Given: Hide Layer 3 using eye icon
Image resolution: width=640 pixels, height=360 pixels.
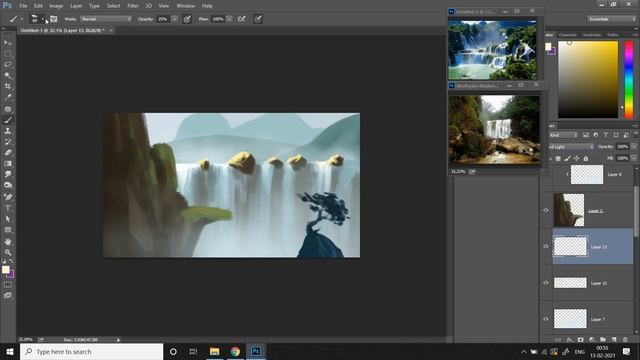Looking at the screenshot, I should click(x=546, y=211).
